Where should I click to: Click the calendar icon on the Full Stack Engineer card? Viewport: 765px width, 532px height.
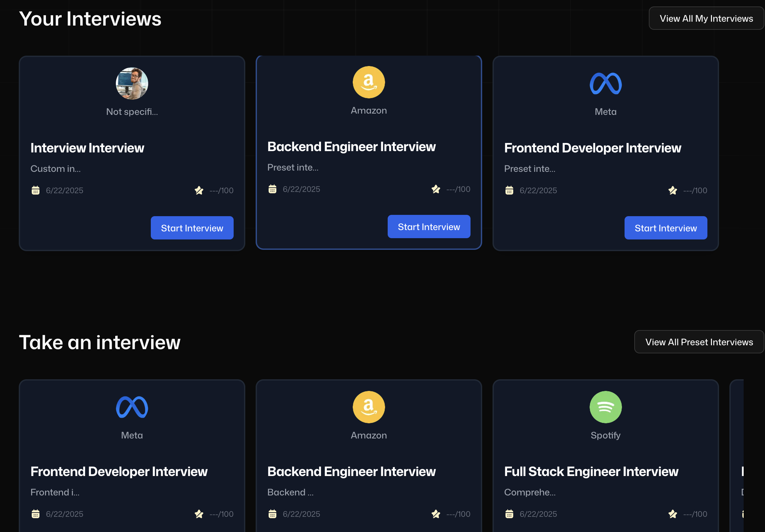tap(509, 514)
